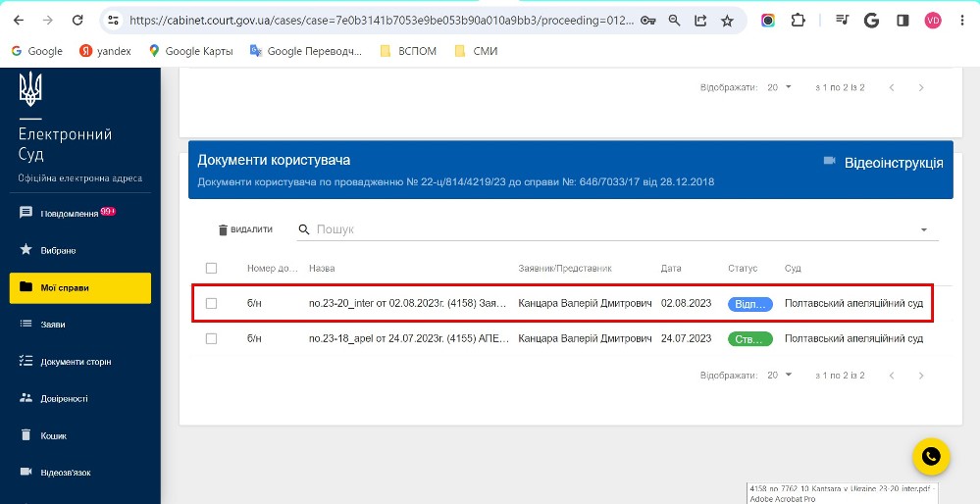
Task: Click Офіційна електронна адреса link
Action: click(80, 178)
